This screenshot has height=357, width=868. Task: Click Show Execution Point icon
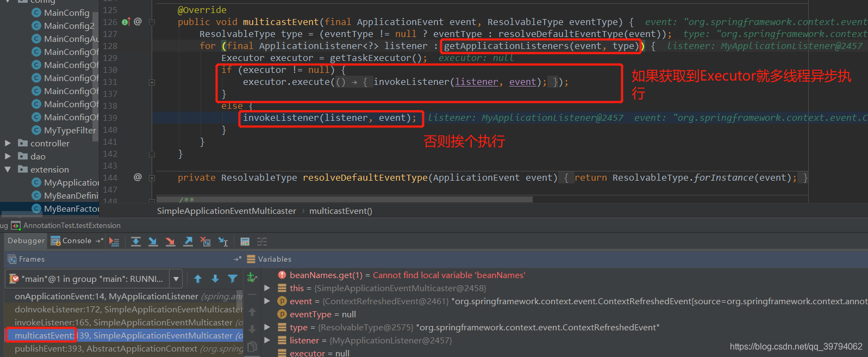114,242
